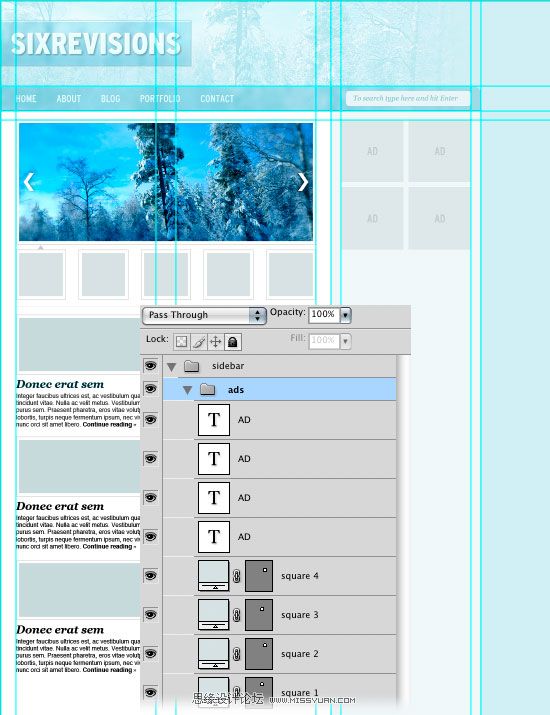The width and height of the screenshot is (550, 715).
Task: Click ABOUT in the navigation bar
Action: point(69,98)
